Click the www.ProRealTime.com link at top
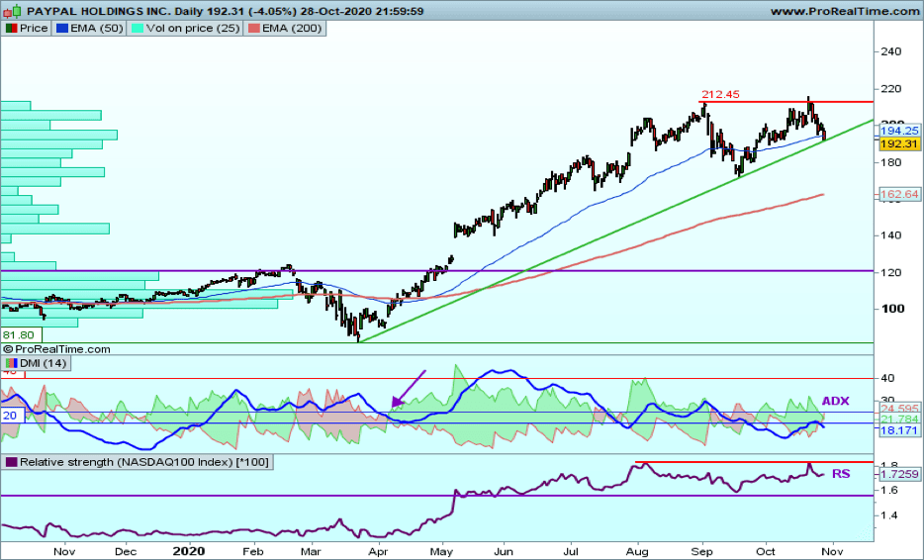This screenshot has width=924, height=560. 845,11
